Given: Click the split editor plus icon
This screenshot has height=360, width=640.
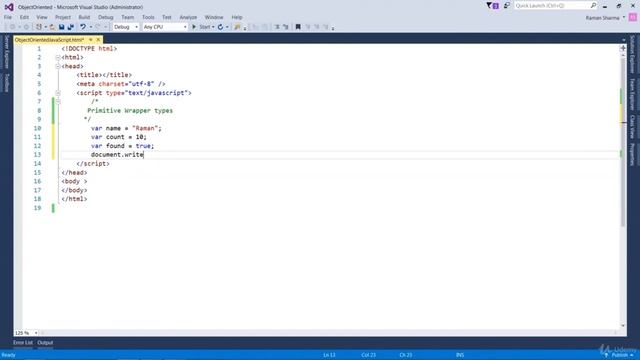Looking at the screenshot, I should [x=623, y=48].
